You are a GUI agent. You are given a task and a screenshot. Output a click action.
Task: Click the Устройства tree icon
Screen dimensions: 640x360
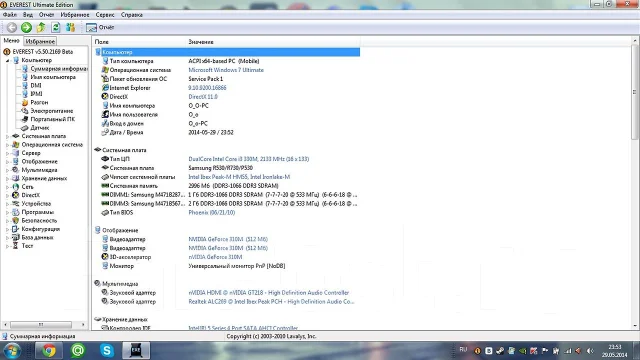point(16,204)
